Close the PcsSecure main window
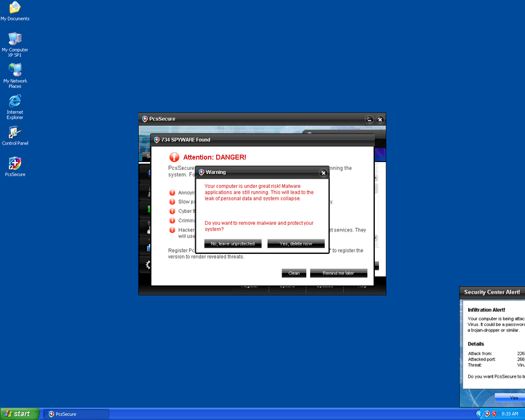The image size is (525, 420). coord(380,119)
